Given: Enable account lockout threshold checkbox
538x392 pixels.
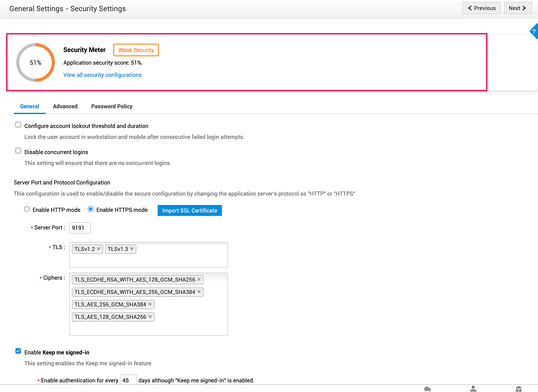Looking at the screenshot, I should (18, 125).
